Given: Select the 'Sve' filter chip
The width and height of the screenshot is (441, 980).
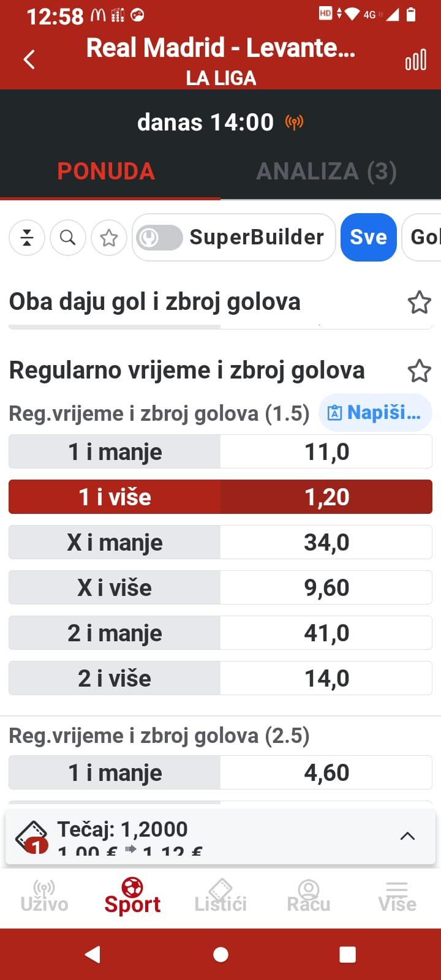Looking at the screenshot, I should click(368, 238).
